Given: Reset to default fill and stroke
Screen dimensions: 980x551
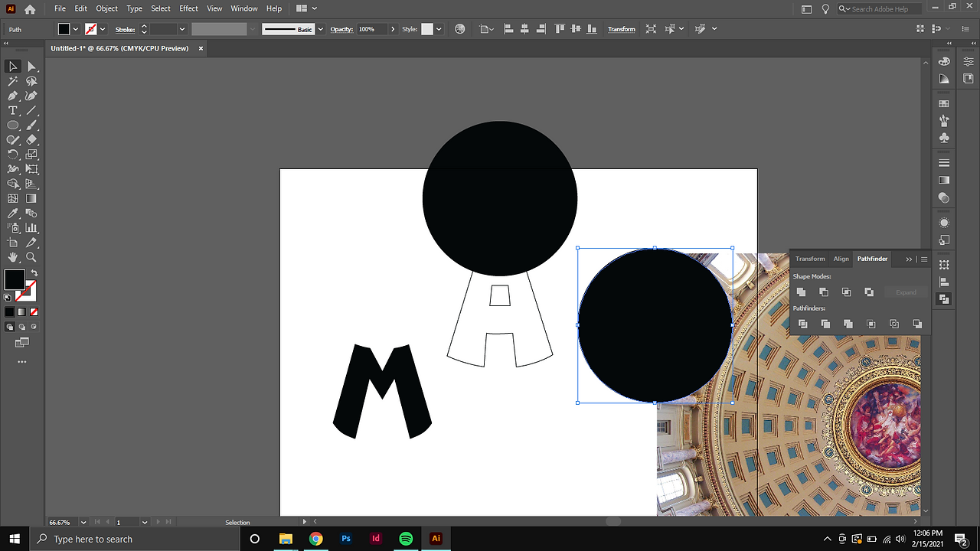Looking at the screenshot, I should click(8, 297).
